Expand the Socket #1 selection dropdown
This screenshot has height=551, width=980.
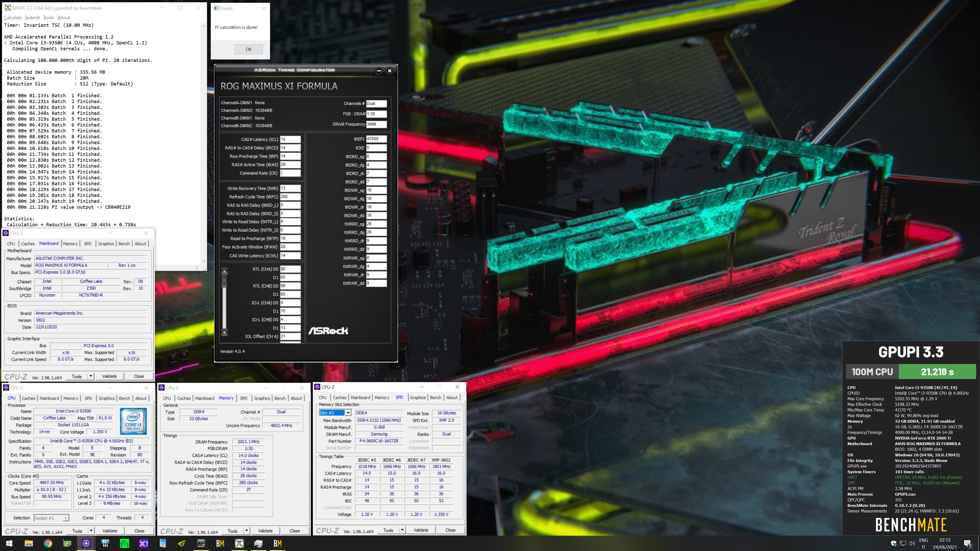click(x=65, y=518)
